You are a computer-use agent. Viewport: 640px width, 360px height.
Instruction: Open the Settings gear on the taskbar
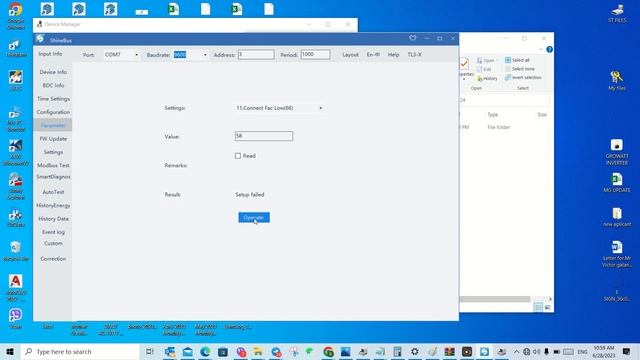[415, 351]
